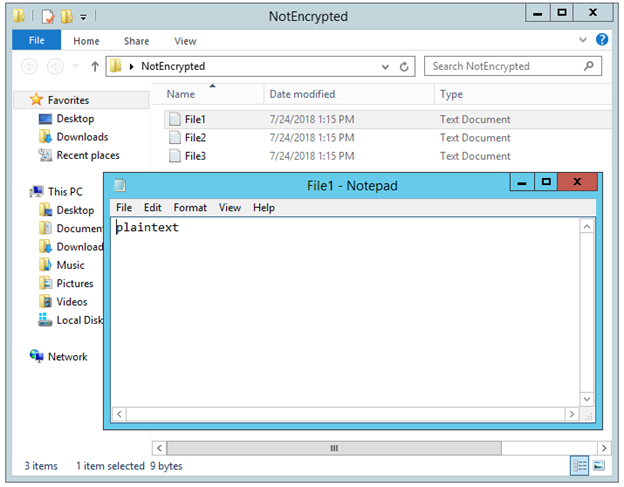Image resolution: width=624 pixels, height=487 pixels.
Task: Click New folder icon in quick access toolbar
Action: [66, 16]
